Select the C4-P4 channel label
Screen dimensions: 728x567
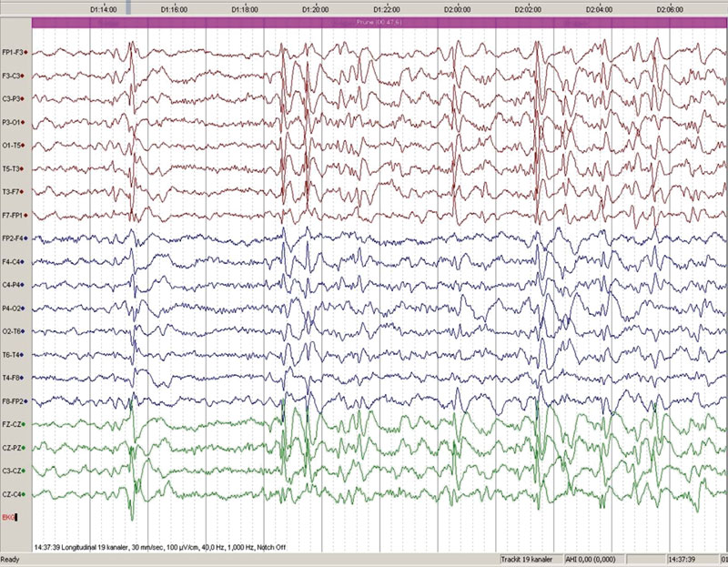click(12, 285)
